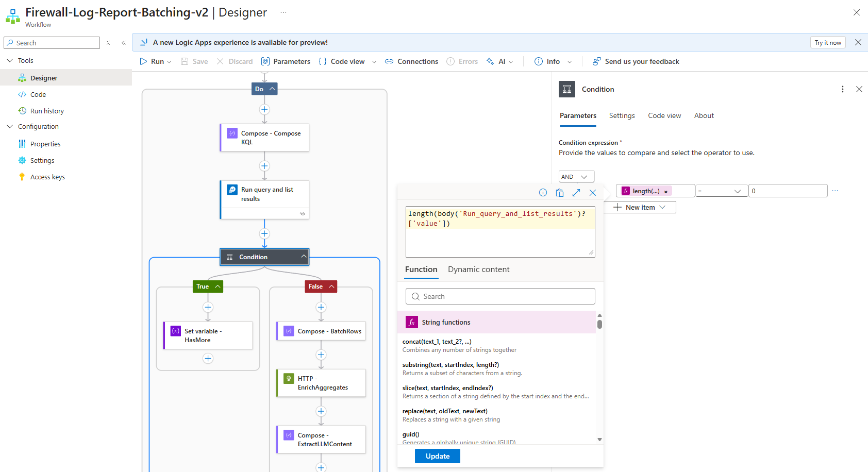Collapse the Do loop block

pos(272,89)
